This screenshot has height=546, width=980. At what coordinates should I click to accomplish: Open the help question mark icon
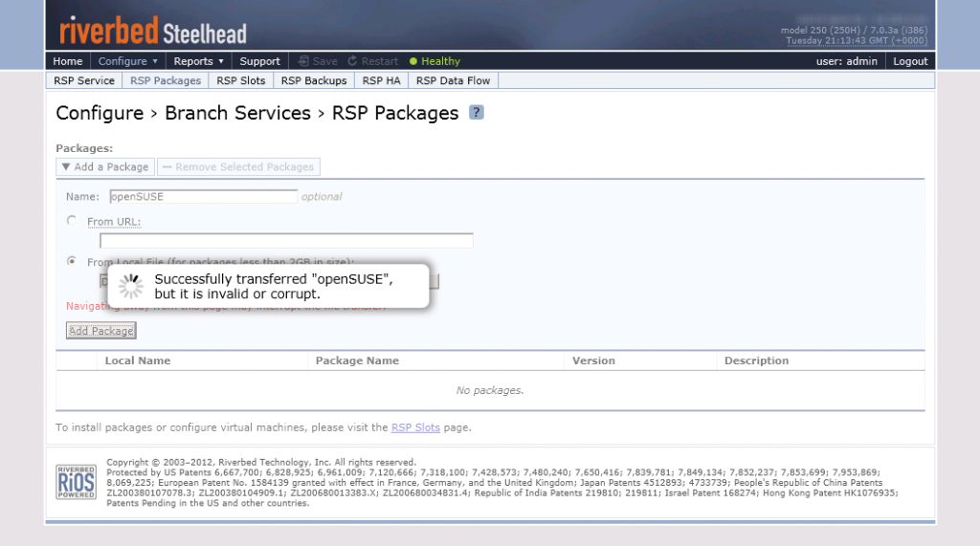[x=477, y=113]
